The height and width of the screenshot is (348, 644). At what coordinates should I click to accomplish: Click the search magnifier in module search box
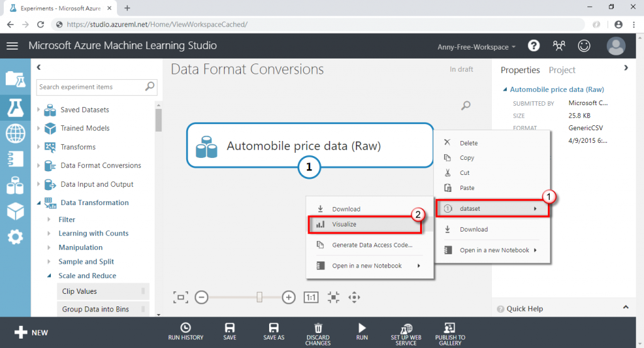[x=150, y=86]
